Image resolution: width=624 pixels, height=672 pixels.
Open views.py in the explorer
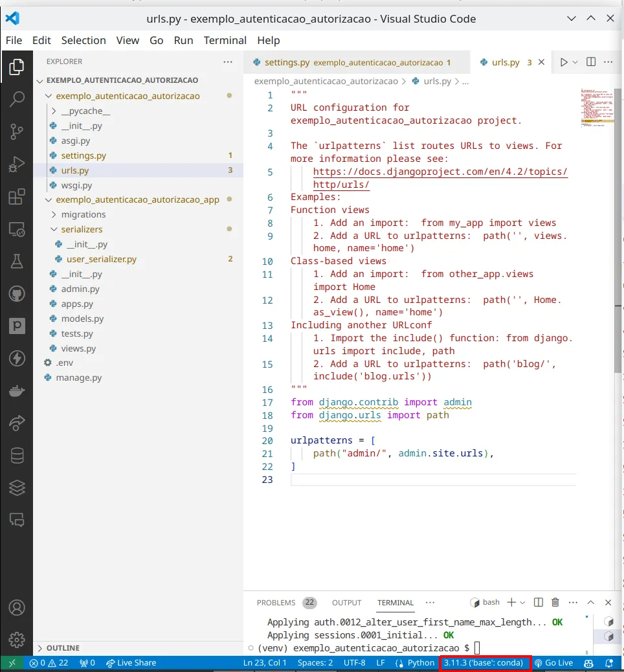78,348
